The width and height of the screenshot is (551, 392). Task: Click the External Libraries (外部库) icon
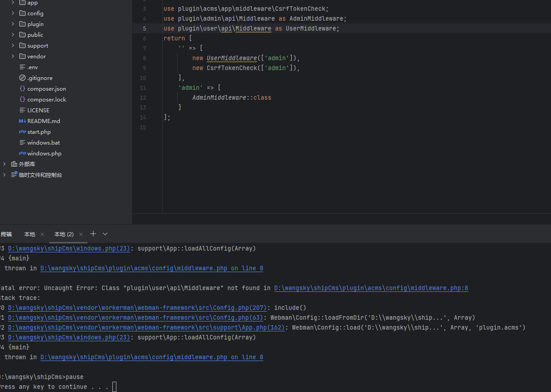pos(14,164)
